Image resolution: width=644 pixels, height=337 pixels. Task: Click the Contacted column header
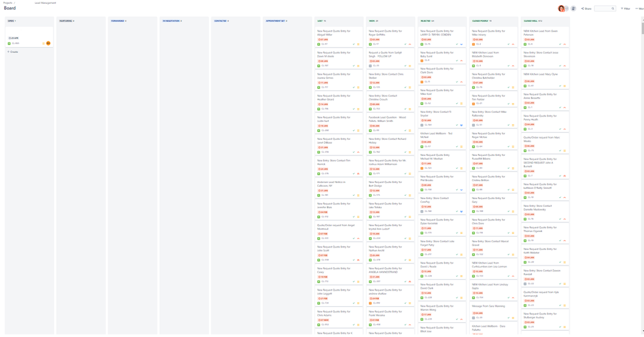(x=221, y=21)
